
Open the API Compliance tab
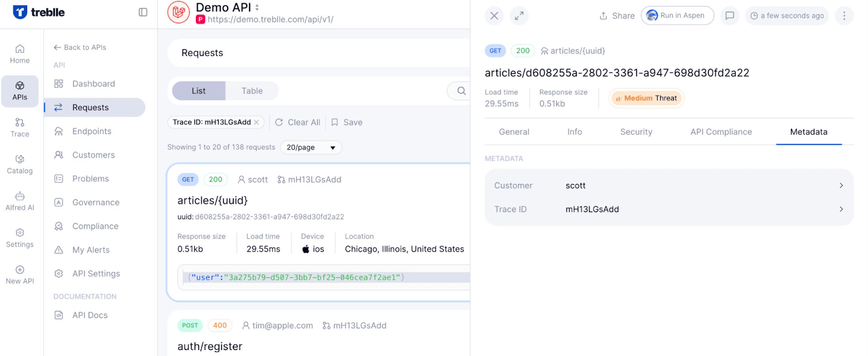pos(721,132)
